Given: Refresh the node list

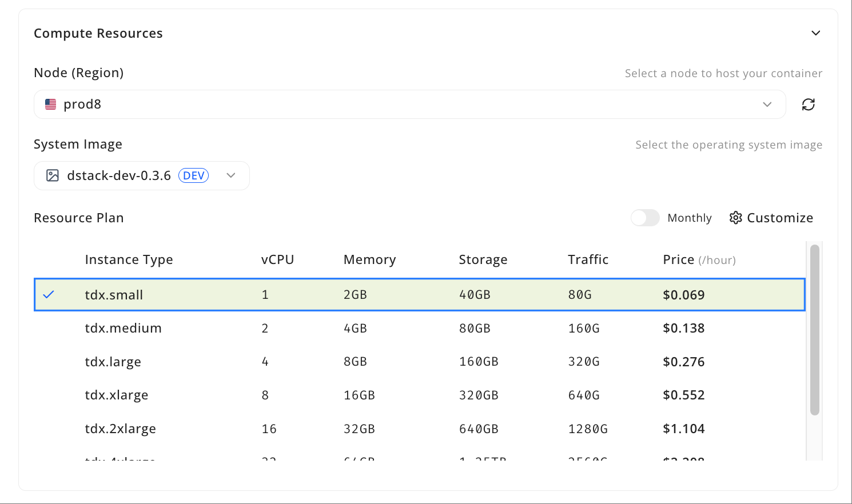Looking at the screenshot, I should 808,104.
